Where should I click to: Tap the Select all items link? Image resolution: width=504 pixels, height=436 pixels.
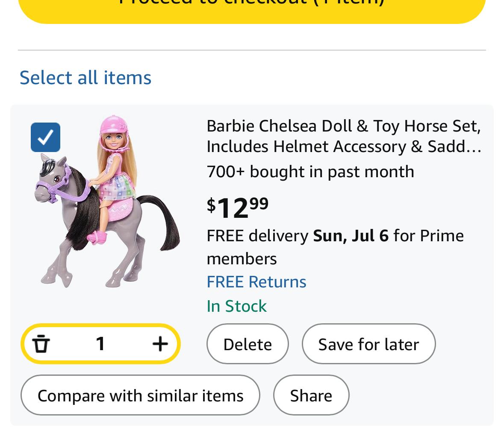tap(85, 78)
